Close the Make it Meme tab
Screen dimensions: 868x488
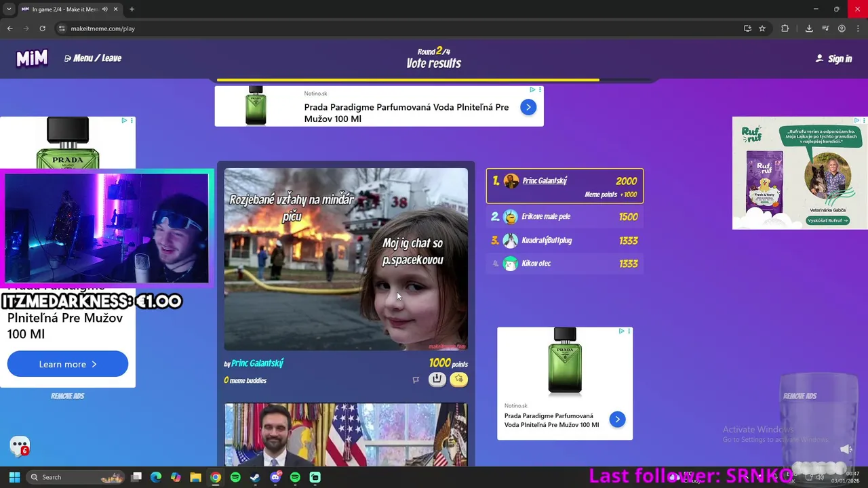point(115,9)
